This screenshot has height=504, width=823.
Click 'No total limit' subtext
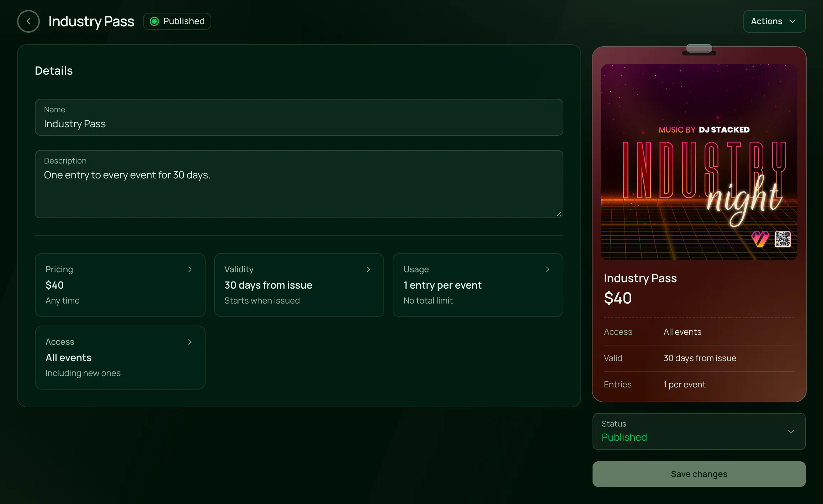[x=428, y=301]
